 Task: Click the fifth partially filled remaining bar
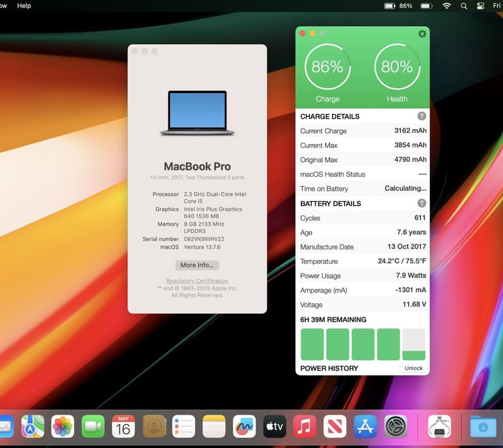(x=414, y=345)
